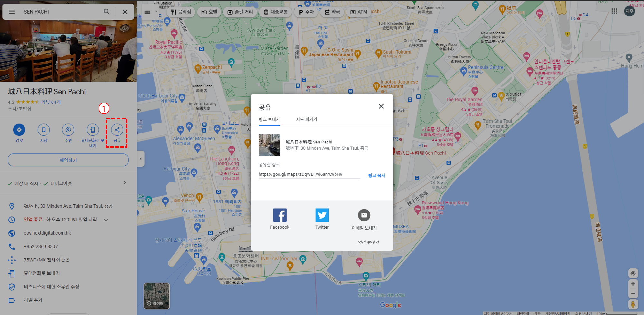Click the 이메일 보내기 email icon
Image resolution: width=644 pixels, height=315 pixels.
point(364,215)
